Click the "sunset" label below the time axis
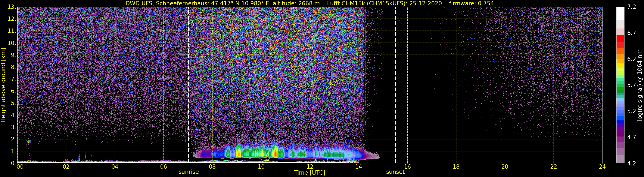Screen dimensions: 644x177 point(395,172)
